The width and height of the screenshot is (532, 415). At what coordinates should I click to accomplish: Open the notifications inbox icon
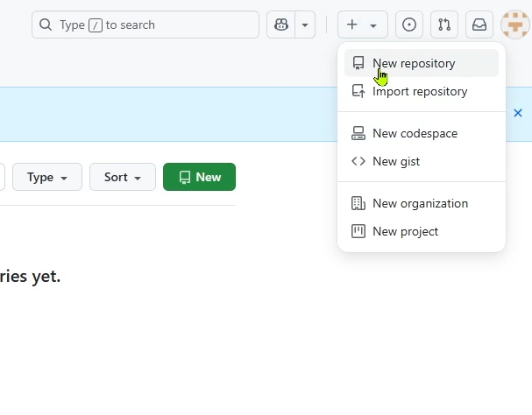tap(479, 25)
